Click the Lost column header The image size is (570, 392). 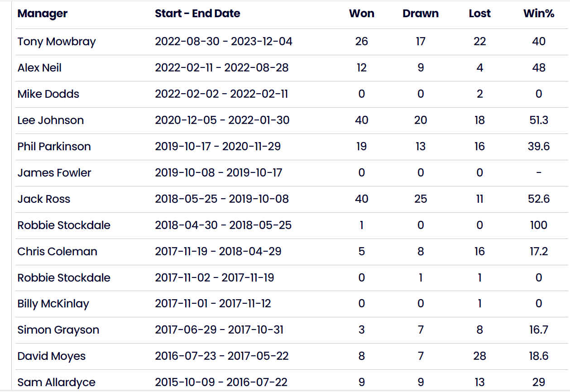[480, 14]
